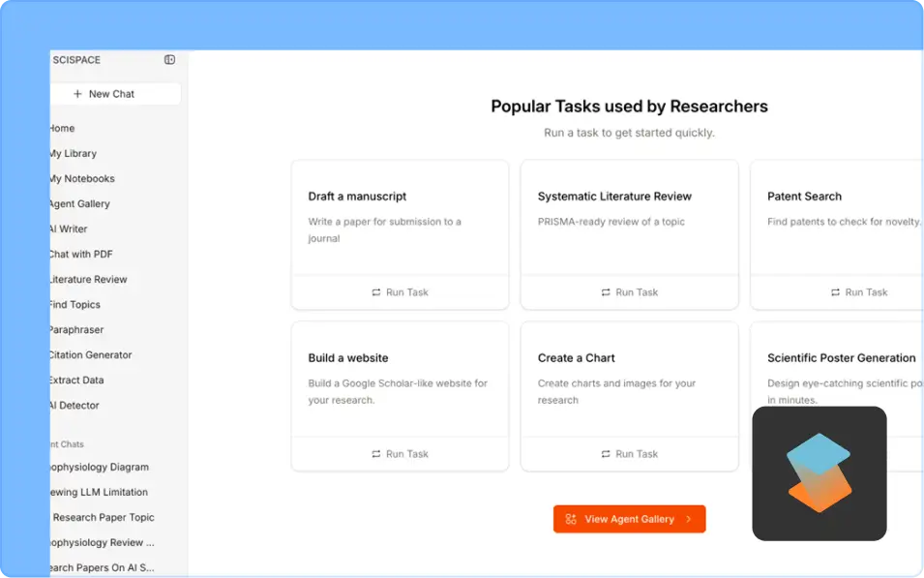
Task: Open My Library
Action: (x=74, y=153)
